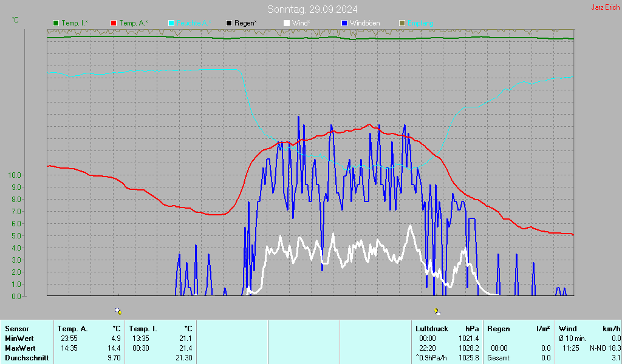Click the red Temp. A. legend square
This screenshot has width=622, height=364.
tap(114, 23)
